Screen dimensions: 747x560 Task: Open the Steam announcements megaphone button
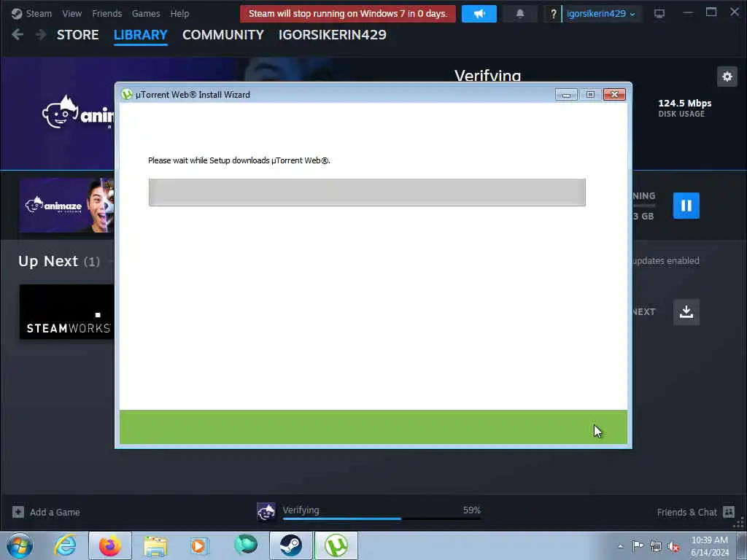[479, 14]
